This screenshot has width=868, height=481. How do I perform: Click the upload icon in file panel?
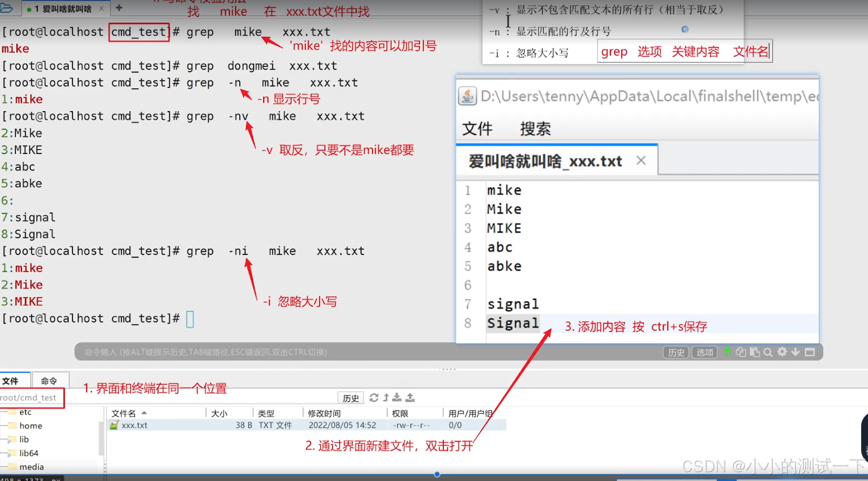410,398
